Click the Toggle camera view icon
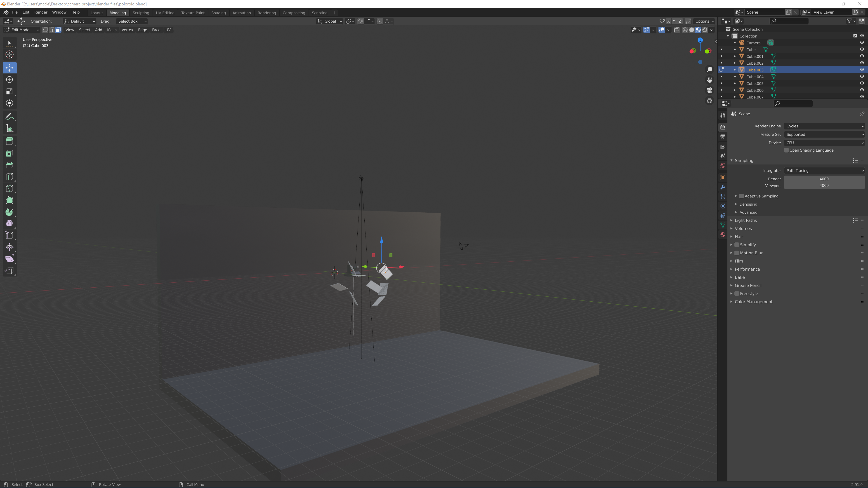Viewport: 868px width, 488px height. click(x=710, y=90)
